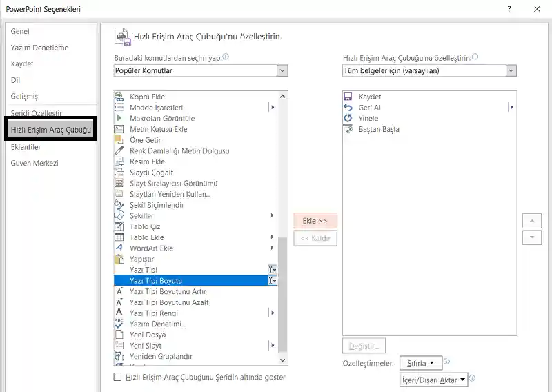
Task: Click the Resim Ekle picture icon
Action: point(119,161)
